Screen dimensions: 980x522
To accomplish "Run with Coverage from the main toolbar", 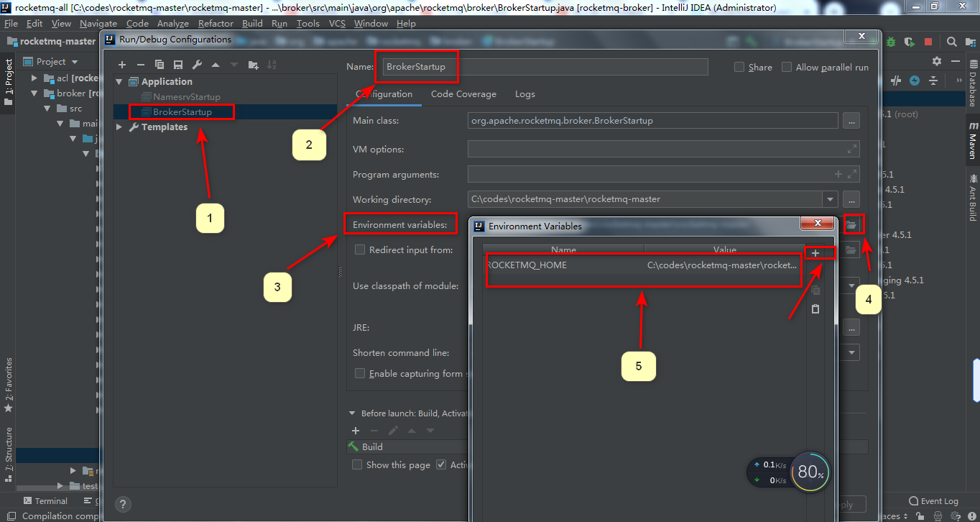I will (910, 42).
